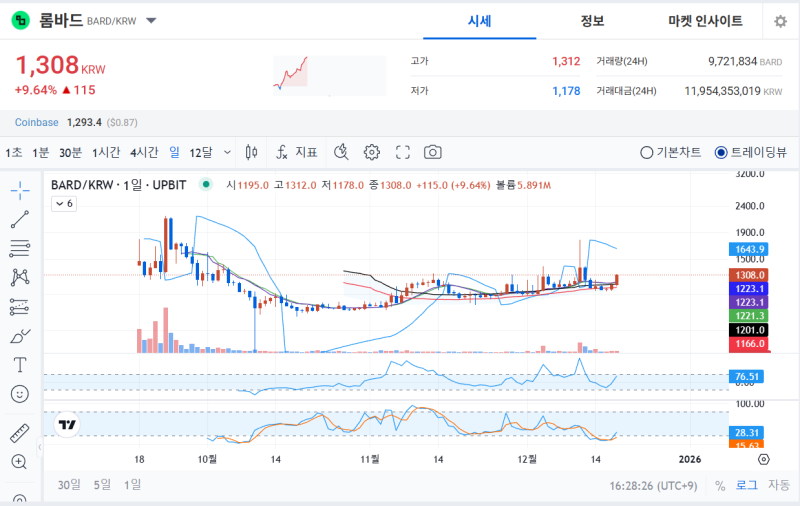Screen dimensions: 800x506
Task: Select the 1분 interval
Action: click(40, 152)
